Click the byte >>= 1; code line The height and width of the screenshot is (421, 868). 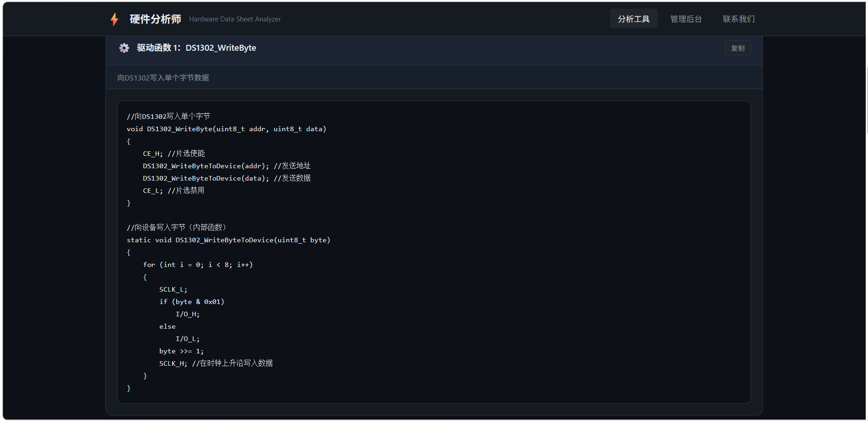click(x=181, y=351)
